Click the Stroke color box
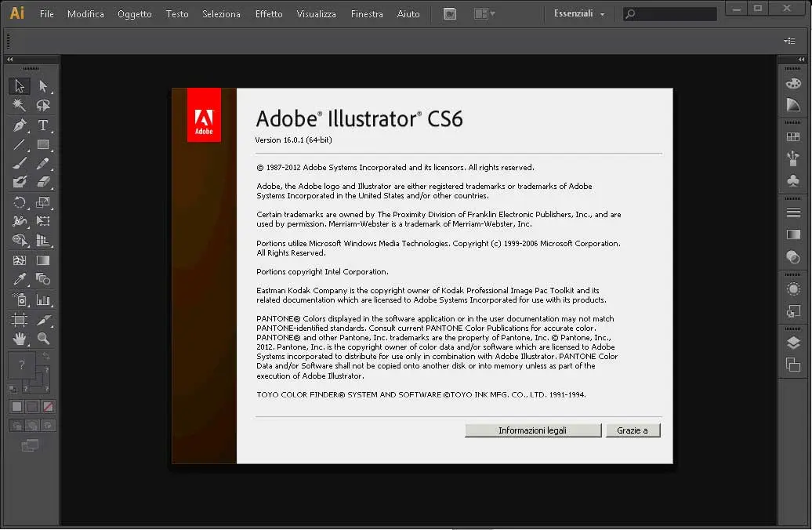The height and width of the screenshot is (530, 812). click(38, 379)
